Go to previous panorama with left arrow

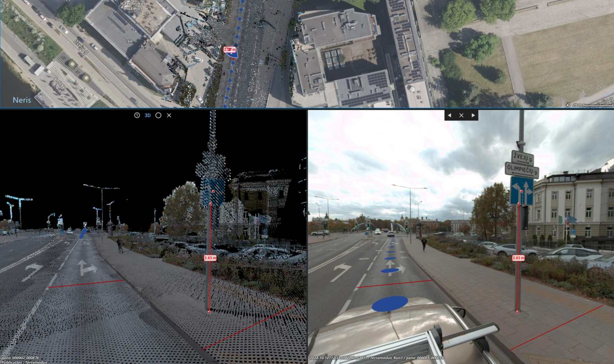click(x=449, y=115)
